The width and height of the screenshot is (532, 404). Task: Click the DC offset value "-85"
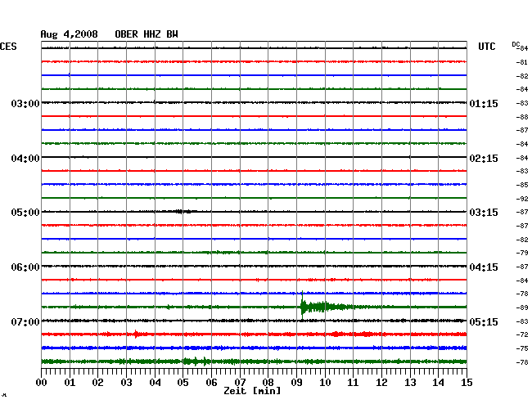point(522,185)
